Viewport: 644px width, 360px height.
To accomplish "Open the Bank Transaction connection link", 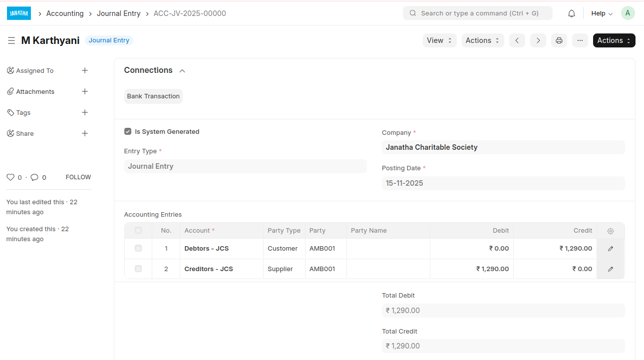I will point(153,96).
